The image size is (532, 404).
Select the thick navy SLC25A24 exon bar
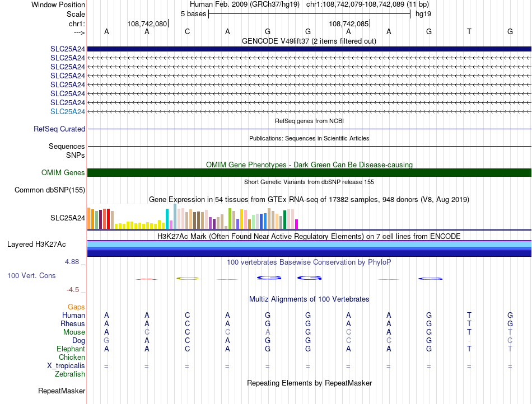click(x=309, y=49)
